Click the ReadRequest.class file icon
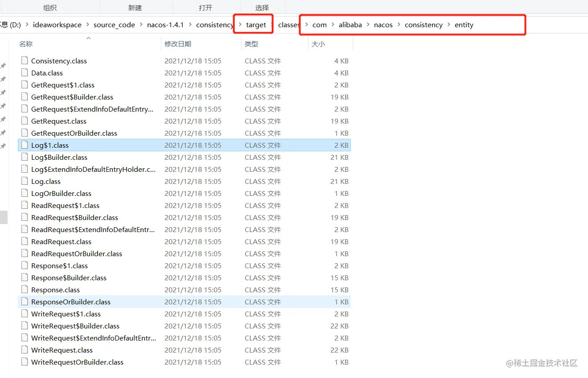Screen dimensions: 588x378 (x=25, y=241)
